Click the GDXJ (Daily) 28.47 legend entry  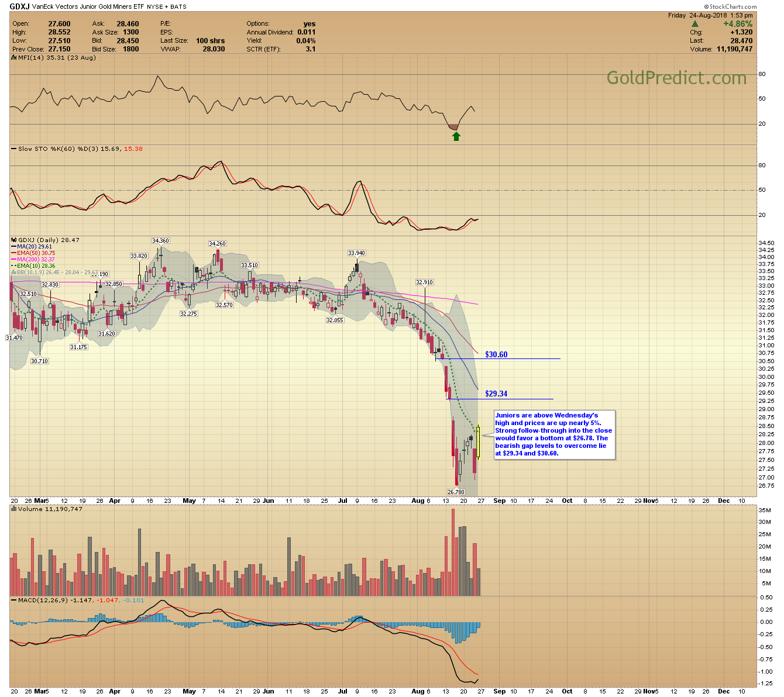pos(49,240)
